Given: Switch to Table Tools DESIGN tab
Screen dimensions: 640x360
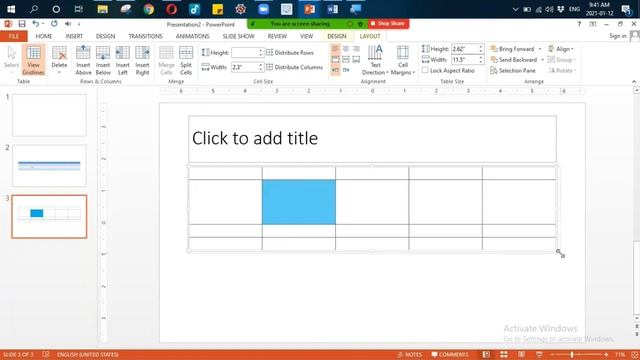Looking at the screenshot, I should click(x=337, y=36).
